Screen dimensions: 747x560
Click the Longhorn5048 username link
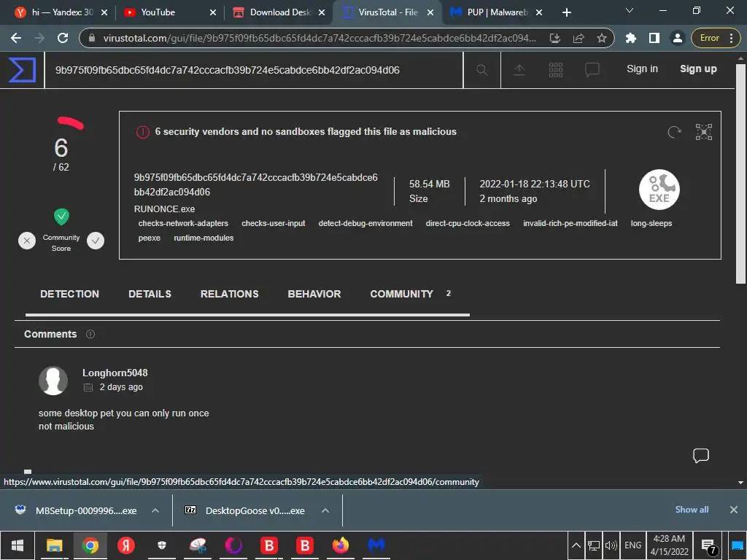[x=115, y=373]
